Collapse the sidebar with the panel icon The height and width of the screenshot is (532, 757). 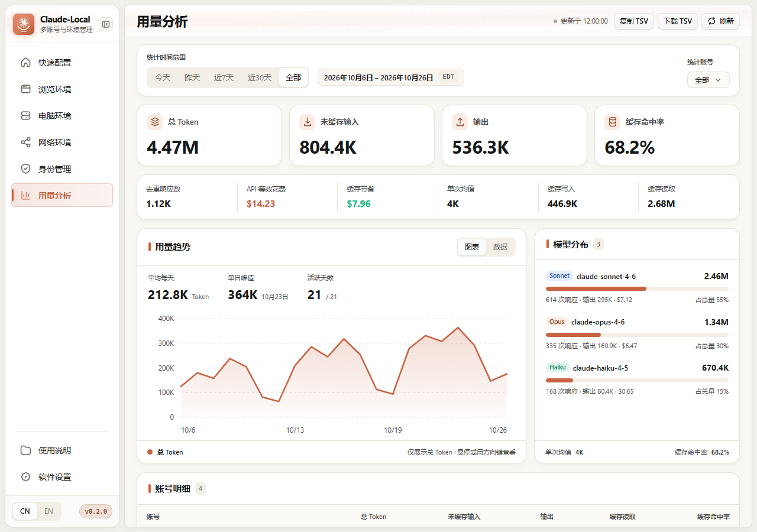pos(106,24)
